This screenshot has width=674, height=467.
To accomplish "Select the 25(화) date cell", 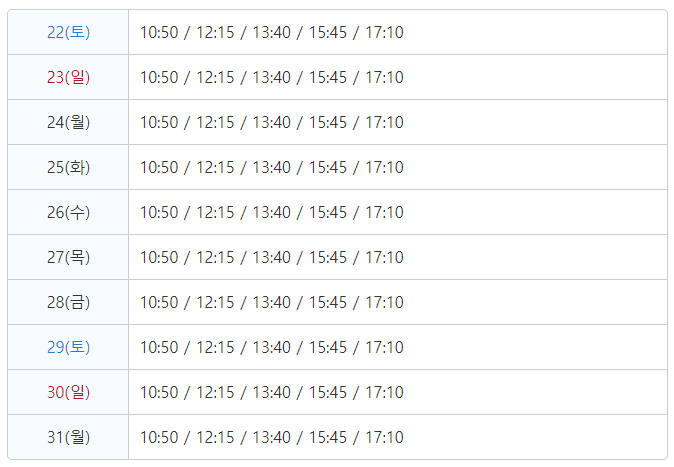I will 68,167.
